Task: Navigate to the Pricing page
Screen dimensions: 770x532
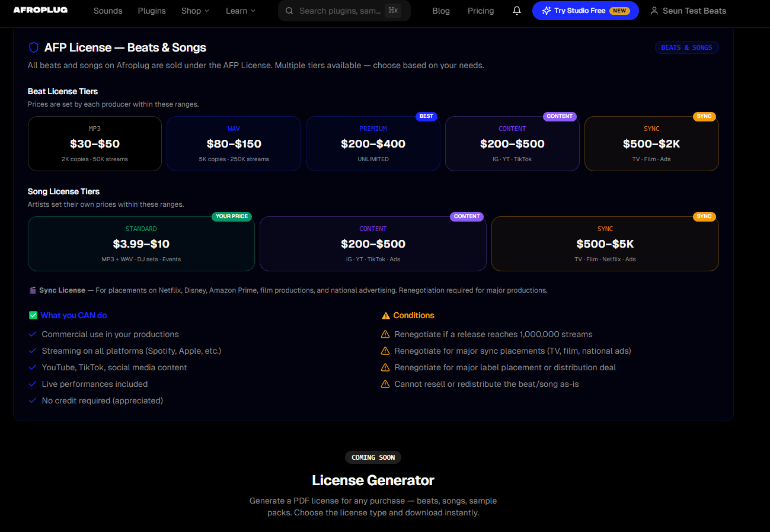Action: (x=481, y=11)
